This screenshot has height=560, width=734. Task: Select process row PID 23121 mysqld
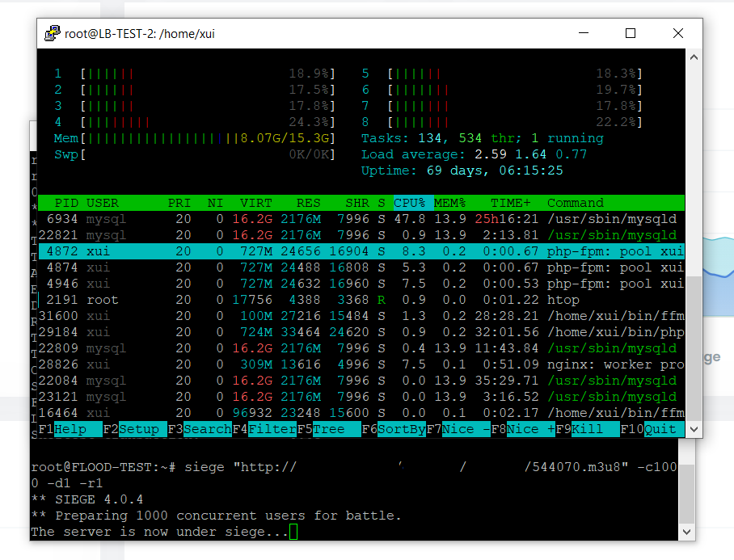(x=361, y=396)
